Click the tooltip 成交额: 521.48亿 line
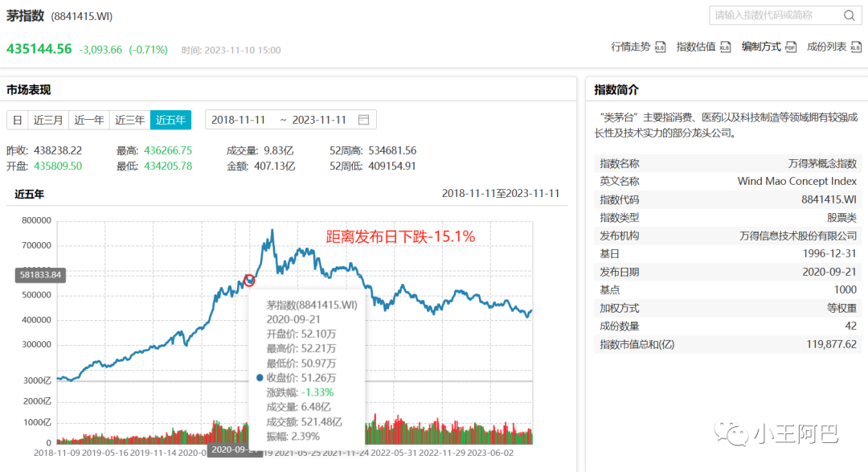This screenshot has height=472, width=868. [305, 421]
